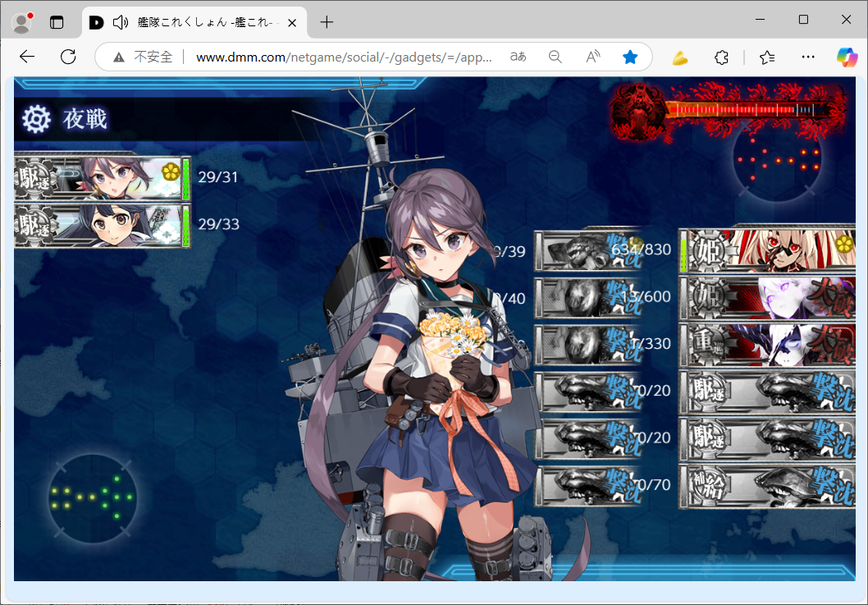Minimize the browser window
Viewport: 868px width, 605px height.
pos(761,20)
